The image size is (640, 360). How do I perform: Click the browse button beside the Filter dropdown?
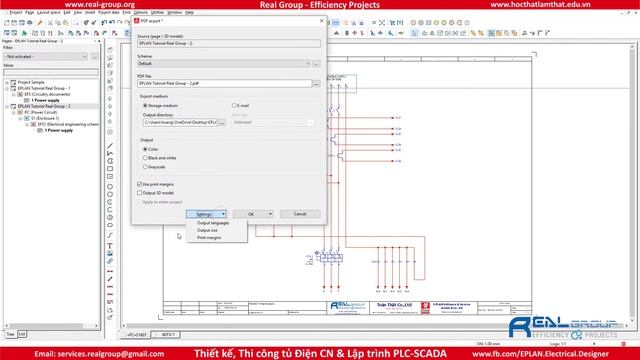pyautogui.click(x=94, y=57)
